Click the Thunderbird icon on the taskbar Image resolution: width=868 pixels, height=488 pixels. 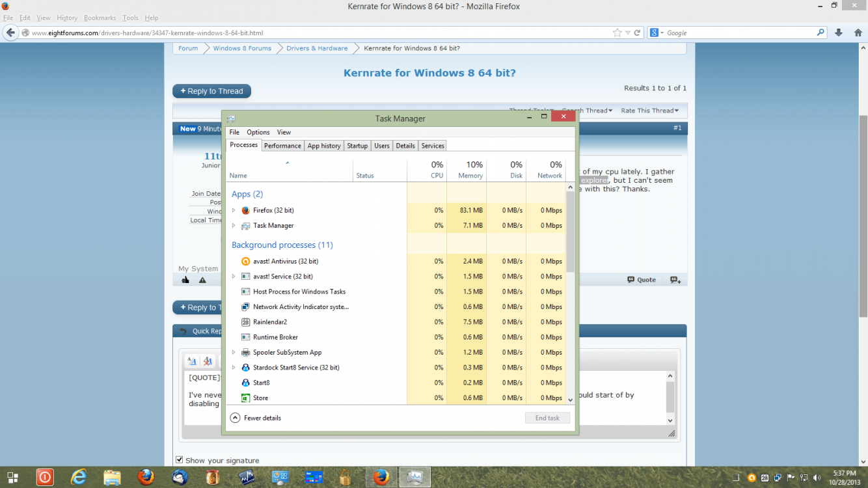click(180, 478)
